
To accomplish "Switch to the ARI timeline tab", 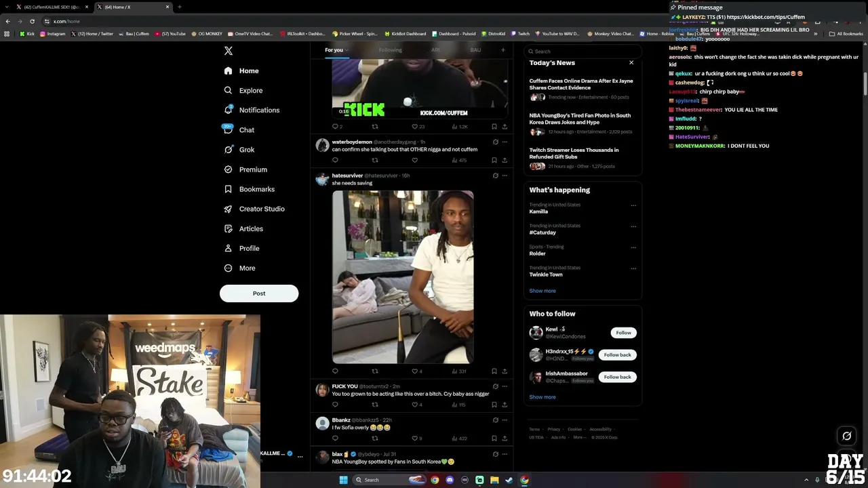I will point(435,50).
